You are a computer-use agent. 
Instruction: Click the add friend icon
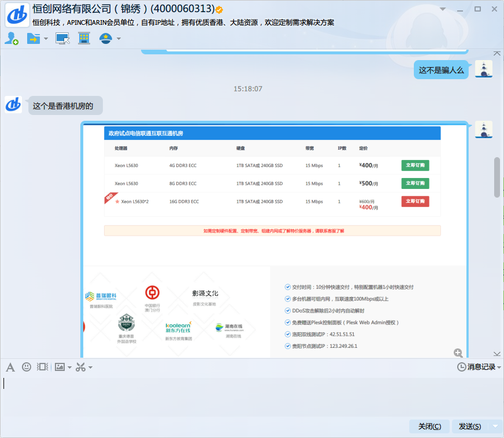point(12,39)
